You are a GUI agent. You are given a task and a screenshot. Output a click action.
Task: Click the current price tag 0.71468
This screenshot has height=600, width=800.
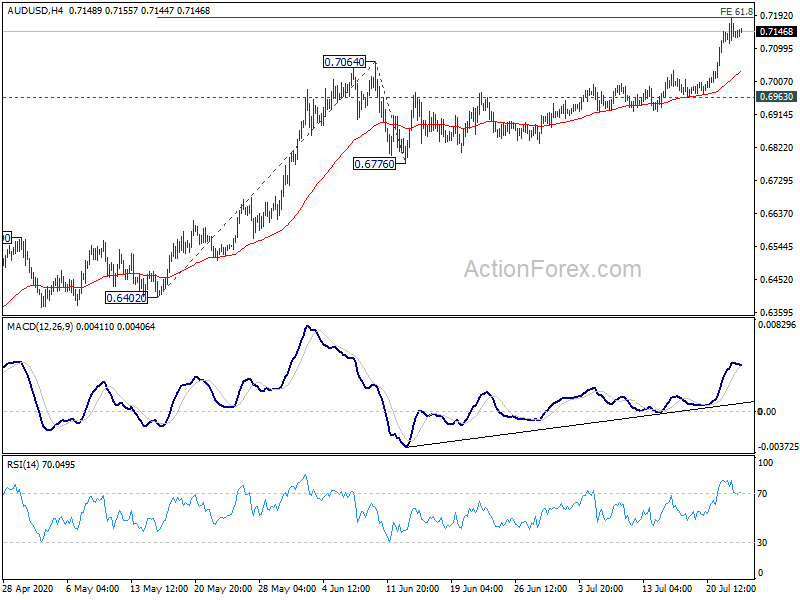click(x=776, y=32)
